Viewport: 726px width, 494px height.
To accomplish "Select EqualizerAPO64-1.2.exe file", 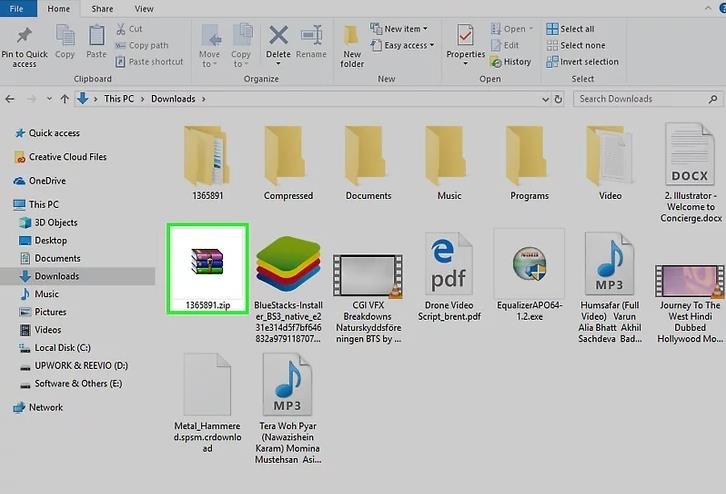I will 529,275.
